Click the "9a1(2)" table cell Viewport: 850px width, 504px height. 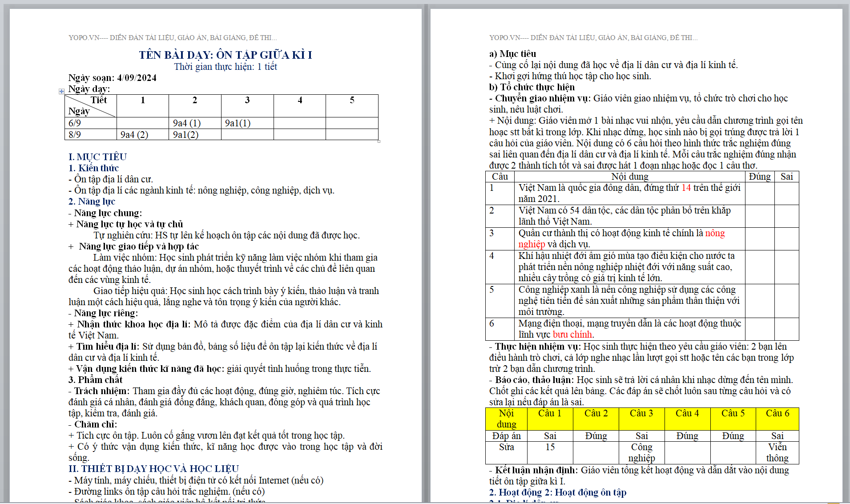[195, 134]
